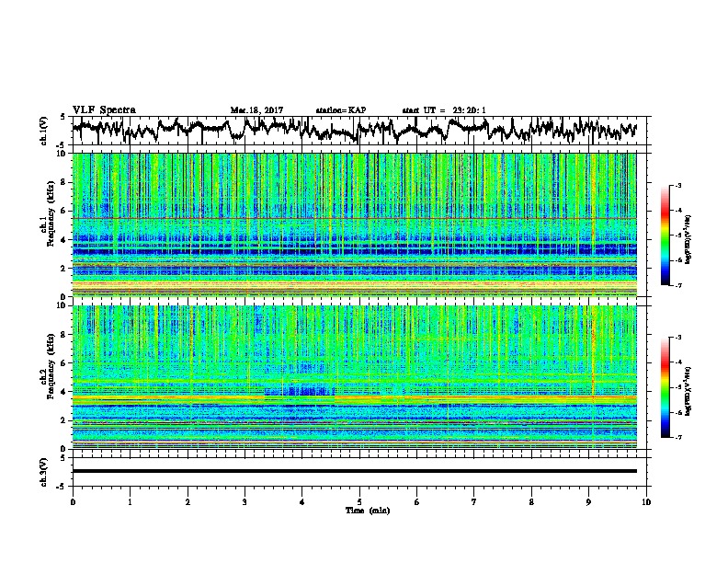
Task: Select the date text "Mar.18, 2017"
Action: click(x=256, y=110)
